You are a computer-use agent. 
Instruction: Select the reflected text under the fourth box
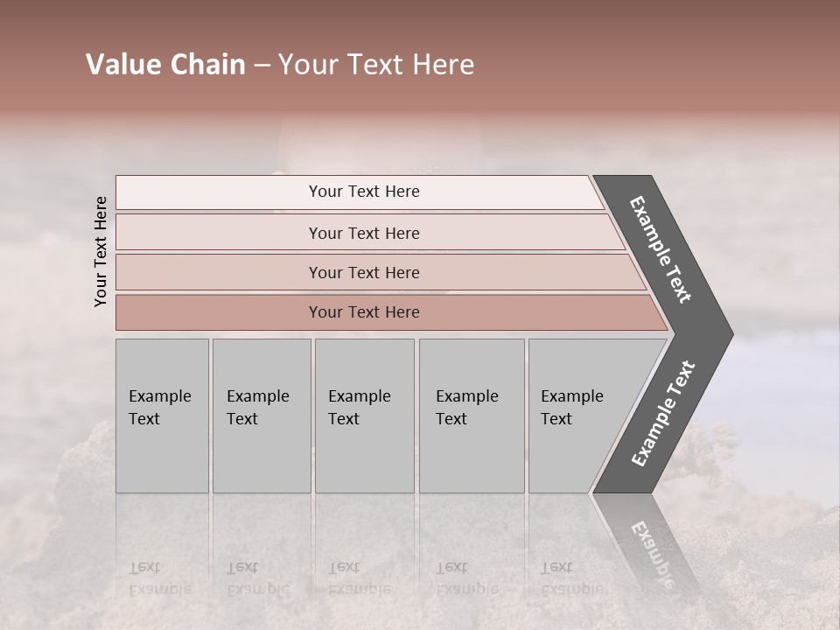[x=467, y=577]
